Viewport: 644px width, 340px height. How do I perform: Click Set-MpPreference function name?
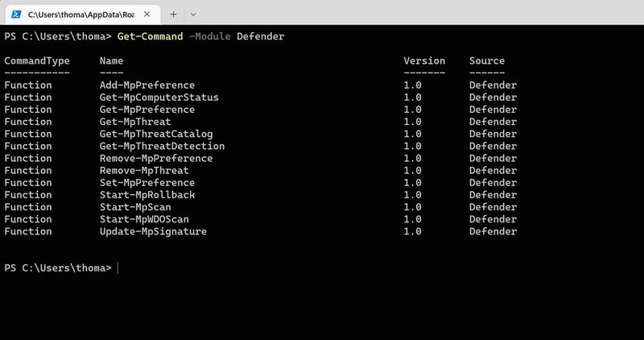[147, 183]
